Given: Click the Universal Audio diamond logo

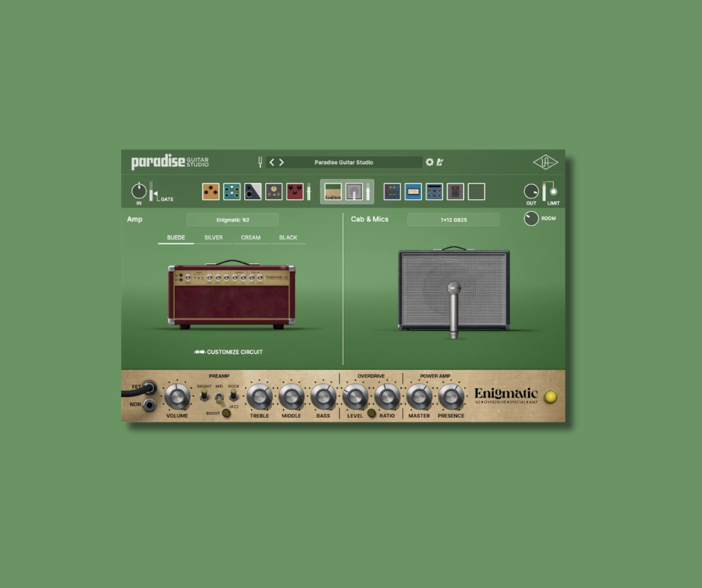Looking at the screenshot, I should [x=545, y=162].
